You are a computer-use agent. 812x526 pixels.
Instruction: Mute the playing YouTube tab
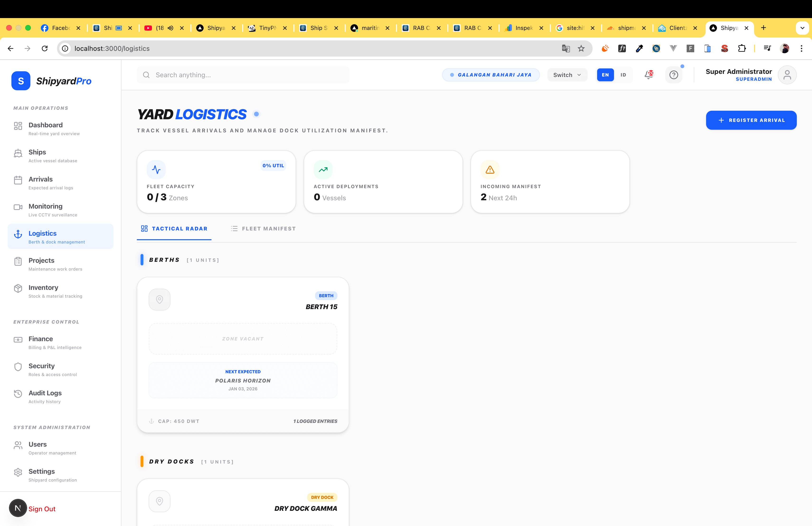(x=170, y=28)
